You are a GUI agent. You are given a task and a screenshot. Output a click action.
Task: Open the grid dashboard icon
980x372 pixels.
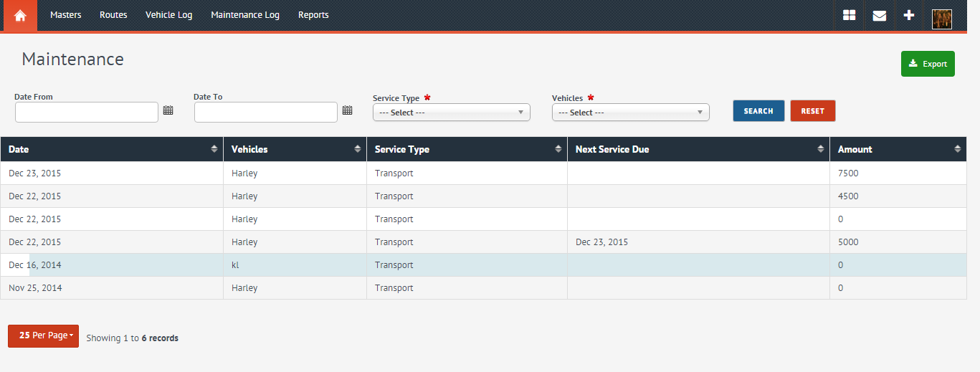(x=849, y=15)
